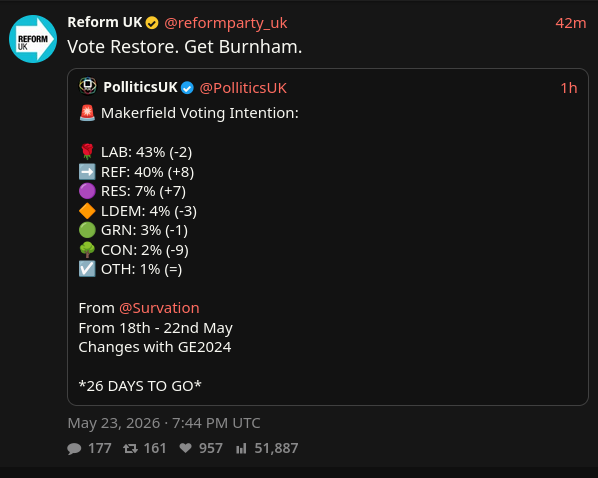Click the heart like icon

tap(186, 448)
